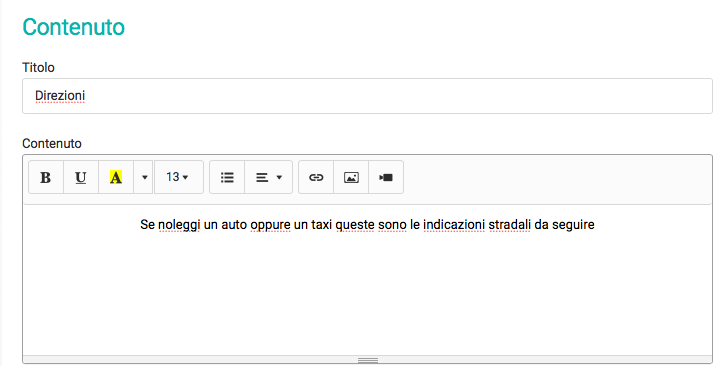Click the editor resize handle bar
The height and width of the screenshot is (366, 719).
[x=367, y=360]
